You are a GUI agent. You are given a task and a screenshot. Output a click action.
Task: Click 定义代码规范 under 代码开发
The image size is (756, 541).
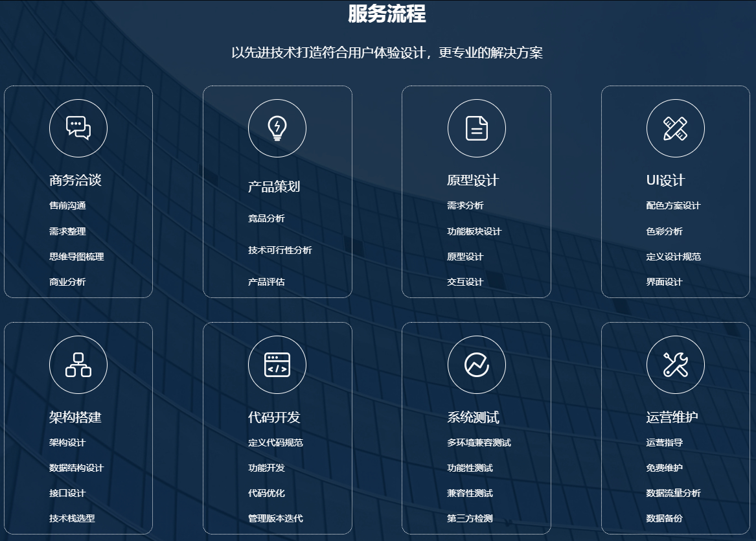tap(276, 443)
